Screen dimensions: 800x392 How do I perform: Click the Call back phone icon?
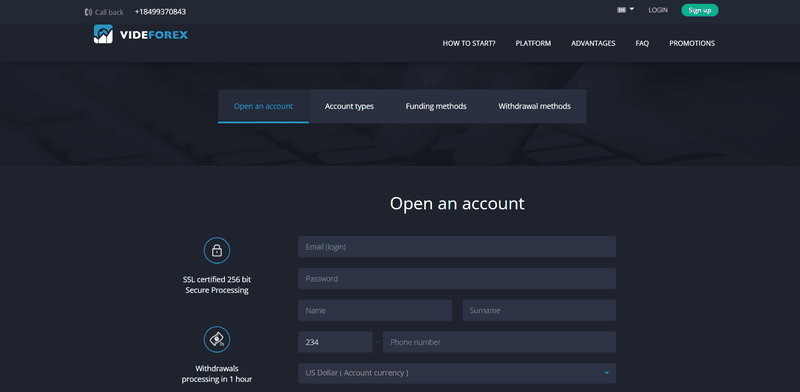88,12
